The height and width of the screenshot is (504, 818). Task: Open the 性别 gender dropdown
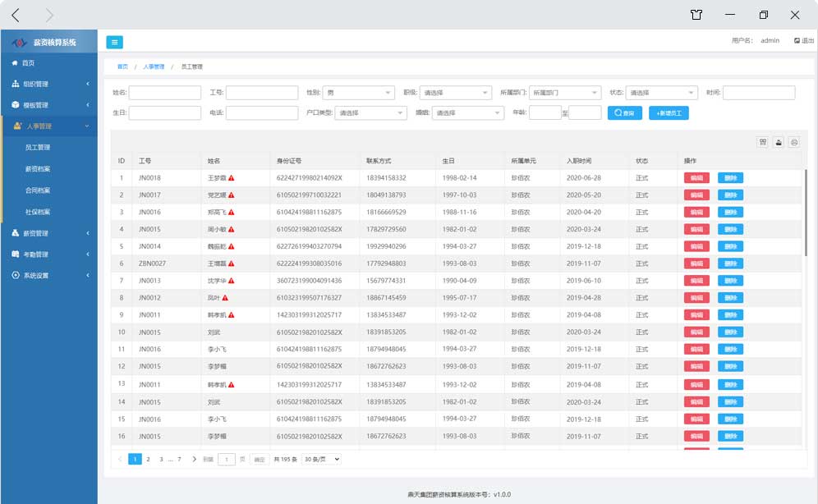click(x=358, y=93)
